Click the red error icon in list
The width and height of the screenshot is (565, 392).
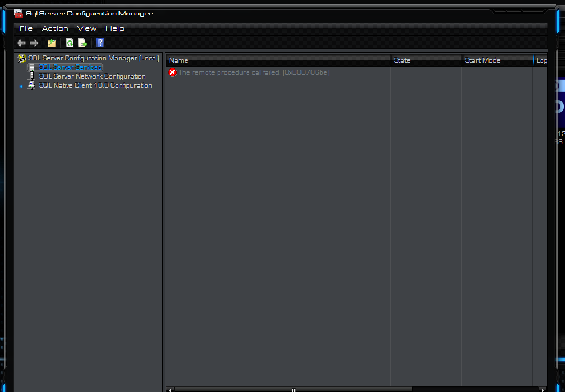[173, 72]
